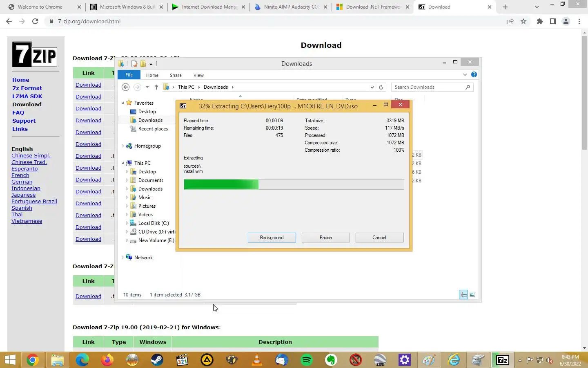
Task: Open File Explorer from the taskbar
Action: (58, 360)
